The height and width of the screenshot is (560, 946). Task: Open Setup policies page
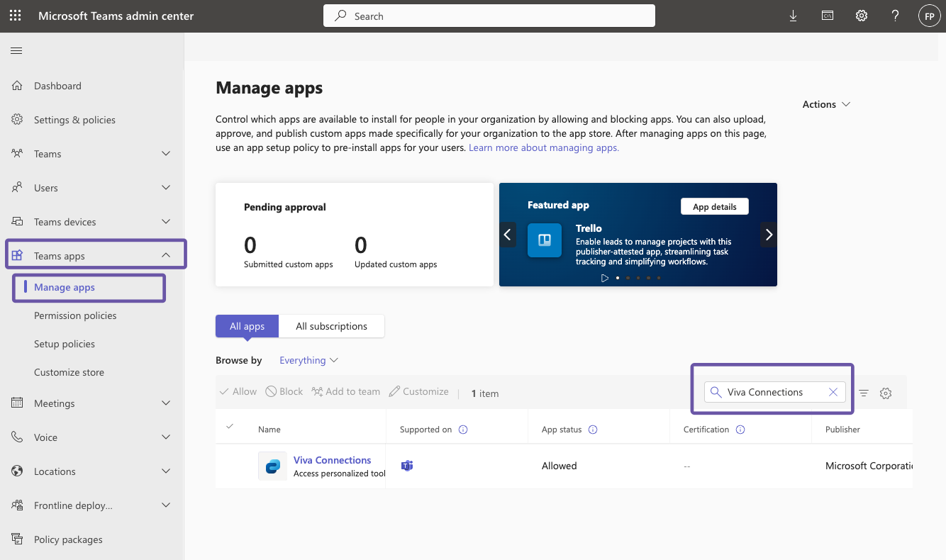(x=65, y=344)
